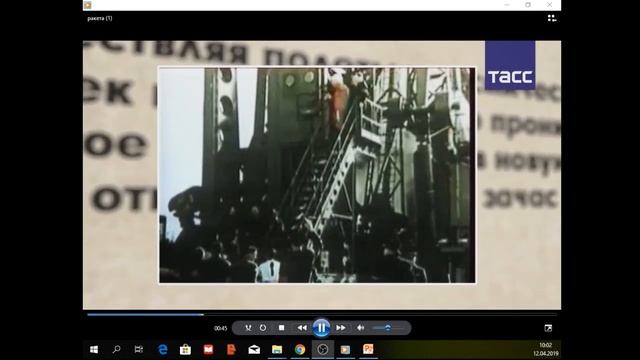Open Task View on the taskbar
The height and width of the screenshot is (360, 640).
pyautogui.click(x=139, y=349)
